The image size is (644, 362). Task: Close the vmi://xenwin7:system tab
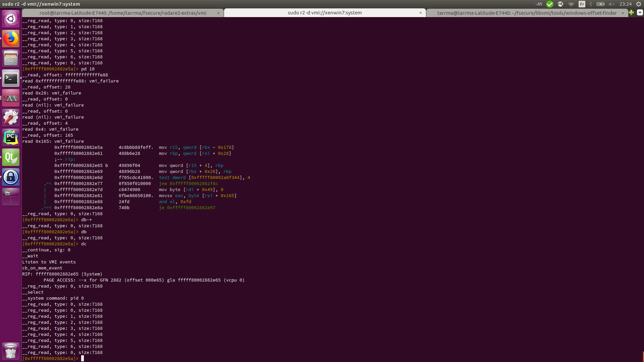click(x=421, y=13)
